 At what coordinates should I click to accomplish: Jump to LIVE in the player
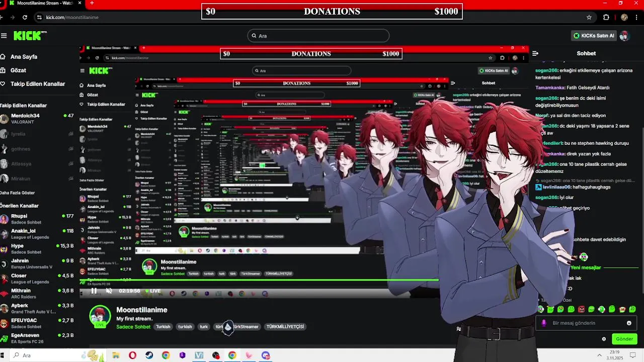(153, 291)
